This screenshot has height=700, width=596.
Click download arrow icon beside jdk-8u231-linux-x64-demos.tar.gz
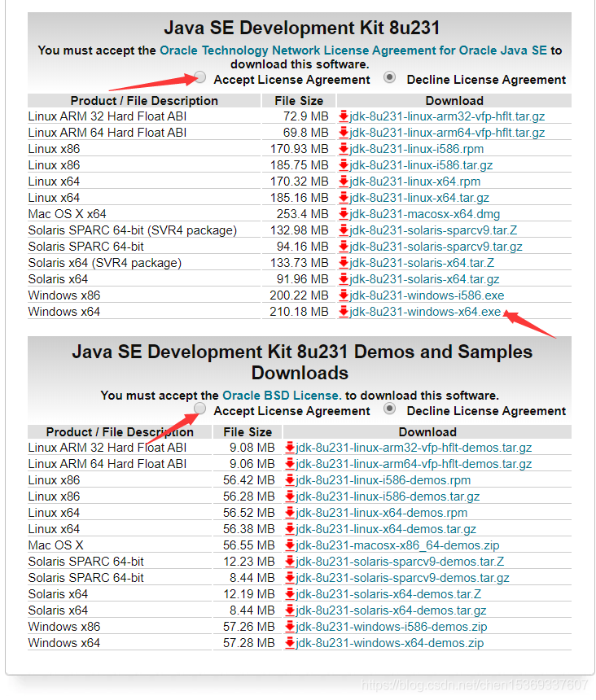click(290, 529)
